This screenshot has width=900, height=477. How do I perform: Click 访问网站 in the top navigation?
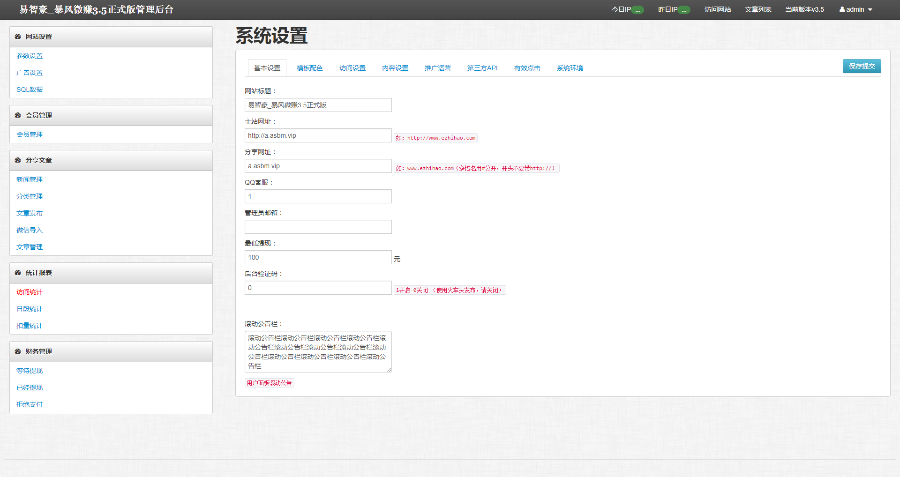(717, 9)
